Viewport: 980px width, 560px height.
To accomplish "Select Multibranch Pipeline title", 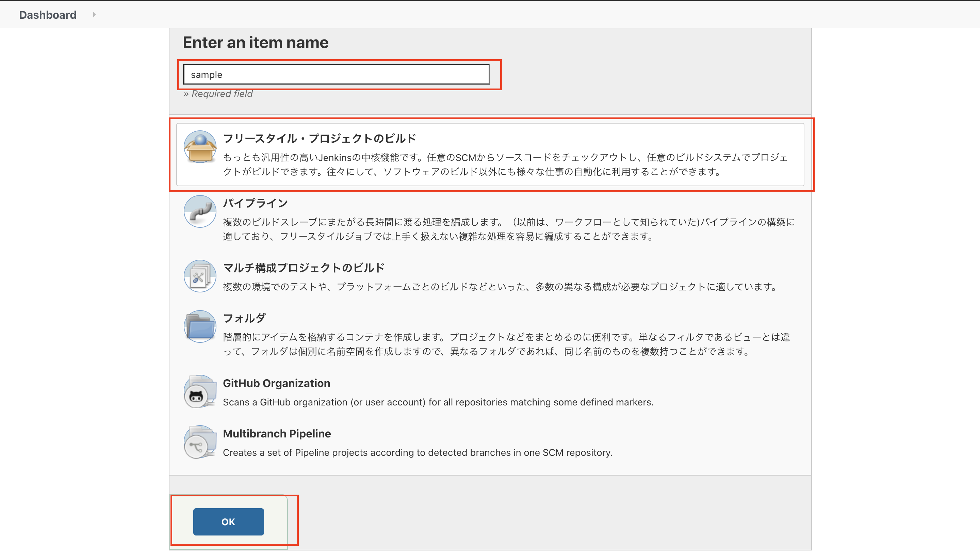I will tap(277, 433).
